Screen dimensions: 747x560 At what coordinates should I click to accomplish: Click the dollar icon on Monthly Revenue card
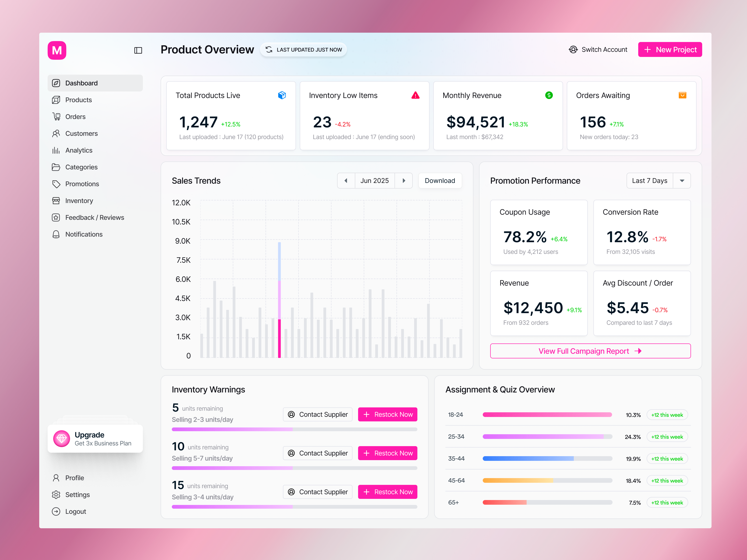[549, 95]
